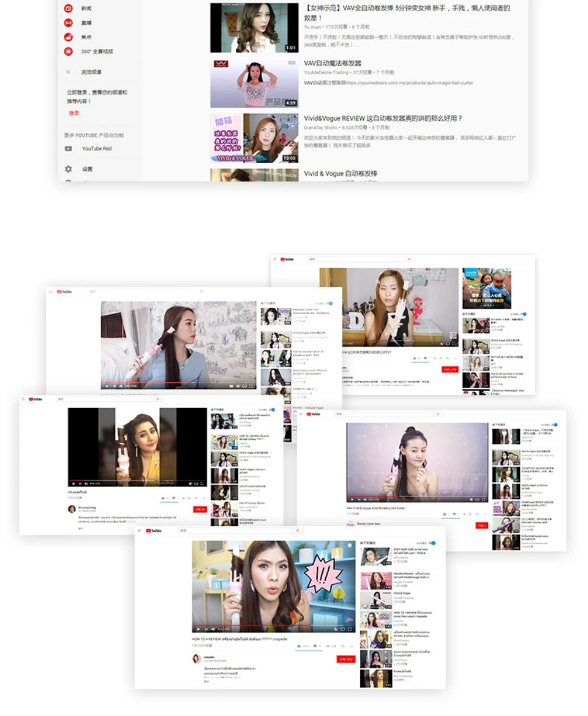The height and width of the screenshot is (716, 588).
Task: Open the children ad thumbnail in Diana window
Action: (x=487, y=288)
